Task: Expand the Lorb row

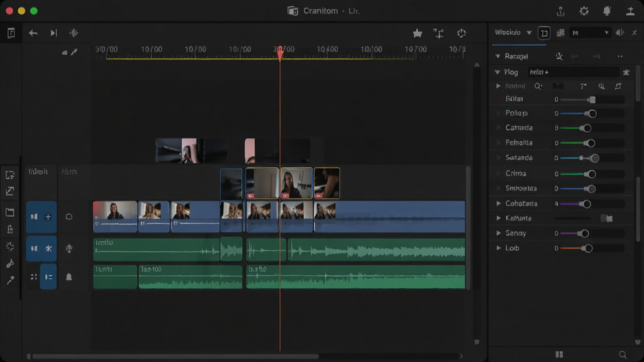Action: pos(499,248)
